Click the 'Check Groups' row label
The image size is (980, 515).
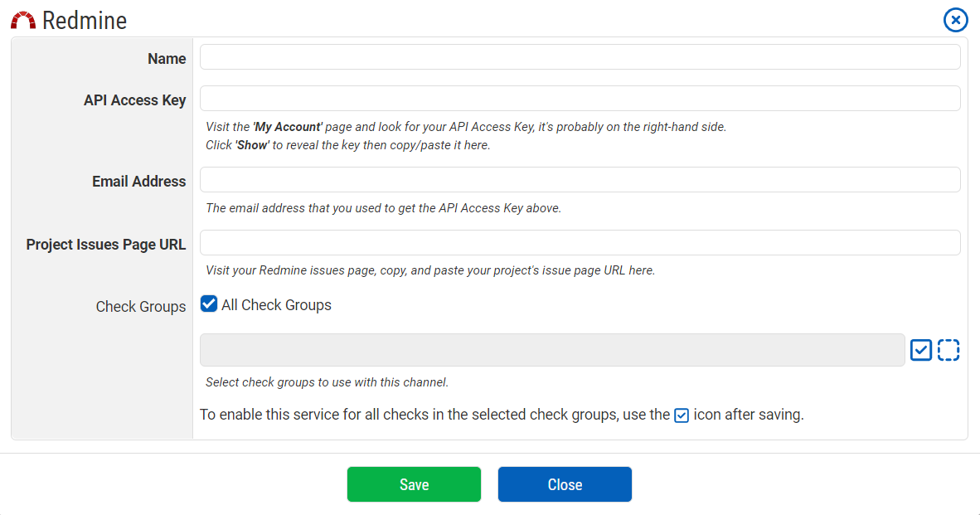point(141,307)
